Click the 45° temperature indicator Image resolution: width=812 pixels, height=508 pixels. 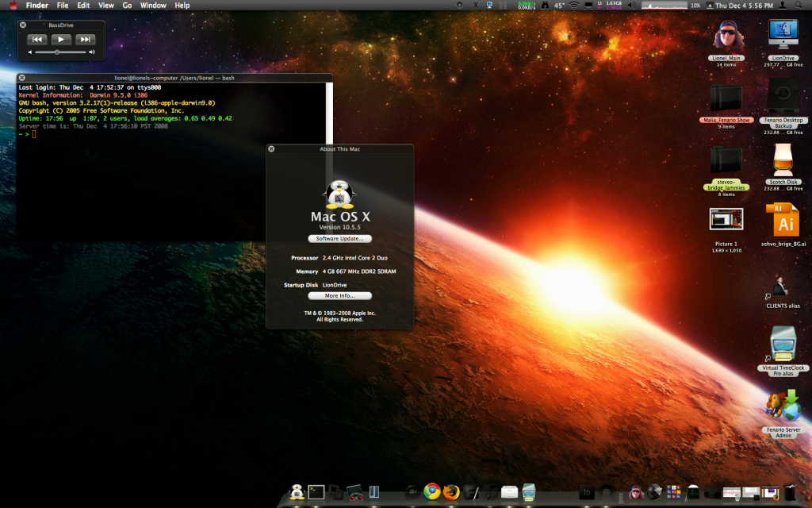[x=559, y=6]
